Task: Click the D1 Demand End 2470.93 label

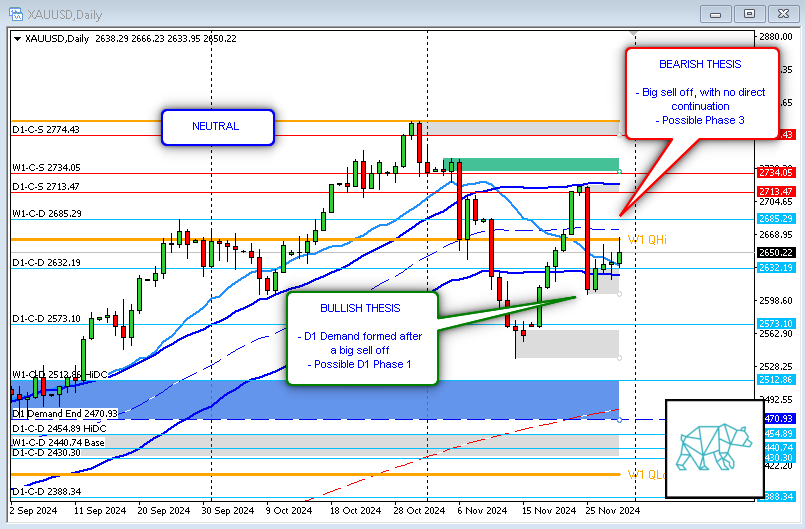Action: click(64, 413)
